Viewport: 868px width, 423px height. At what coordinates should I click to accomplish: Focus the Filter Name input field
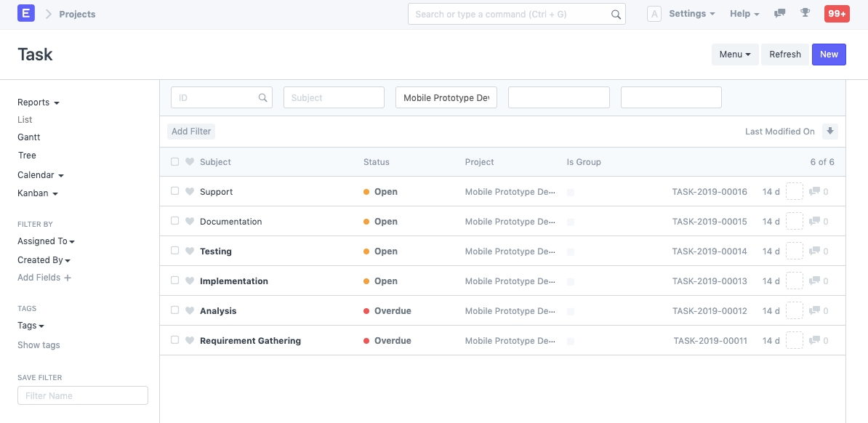[83, 395]
